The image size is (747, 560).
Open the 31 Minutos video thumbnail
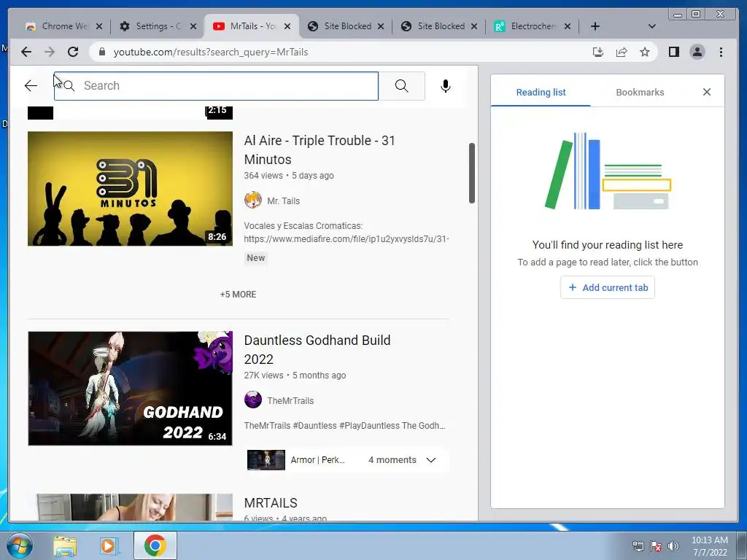(x=130, y=189)
